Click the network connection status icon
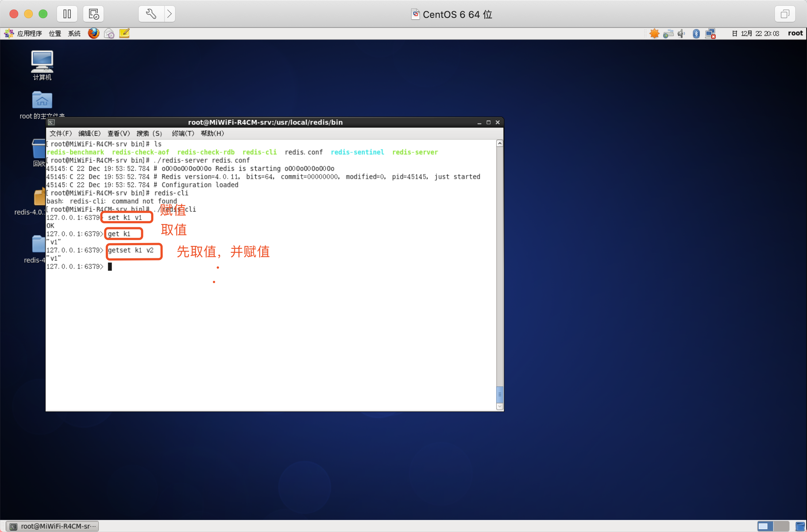This screenshot has width=807, height=532. pos(710,34)
